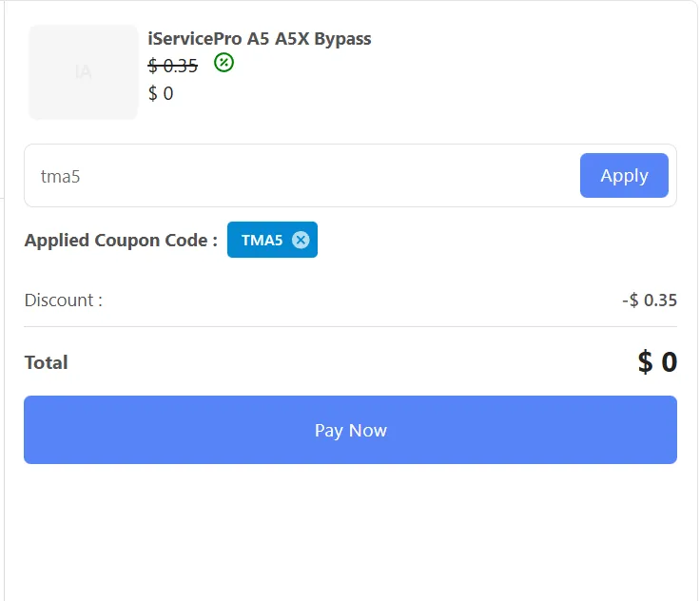700x601 pixels.
Task: Click the dollar sign of crossed-out price
Action: click(x=153, y=66)
